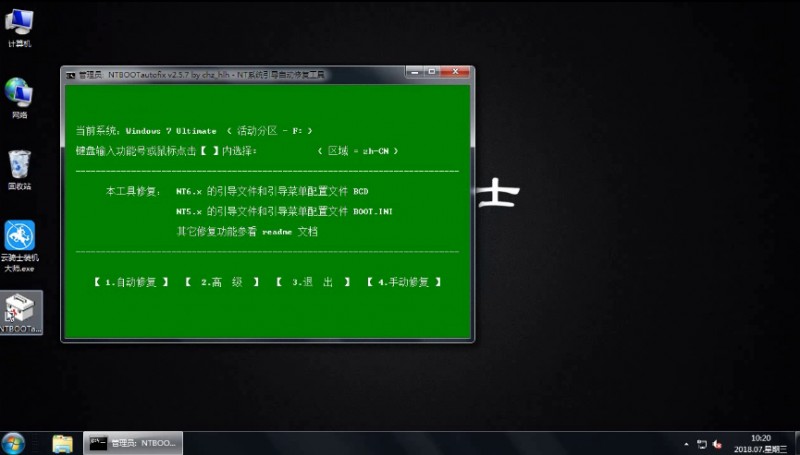The height and width of the screenshot is (455, 800).
Task: Click the 当前系统: Windows 7 Ultimate text
Action: pyautogui.click(x=146, y=131)
